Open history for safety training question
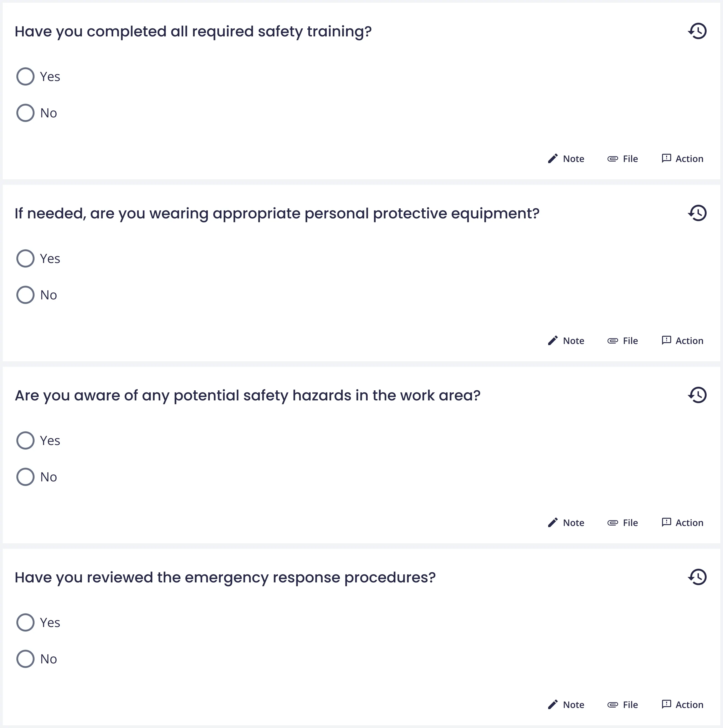723x728 pixels. [x=697, y=31]
